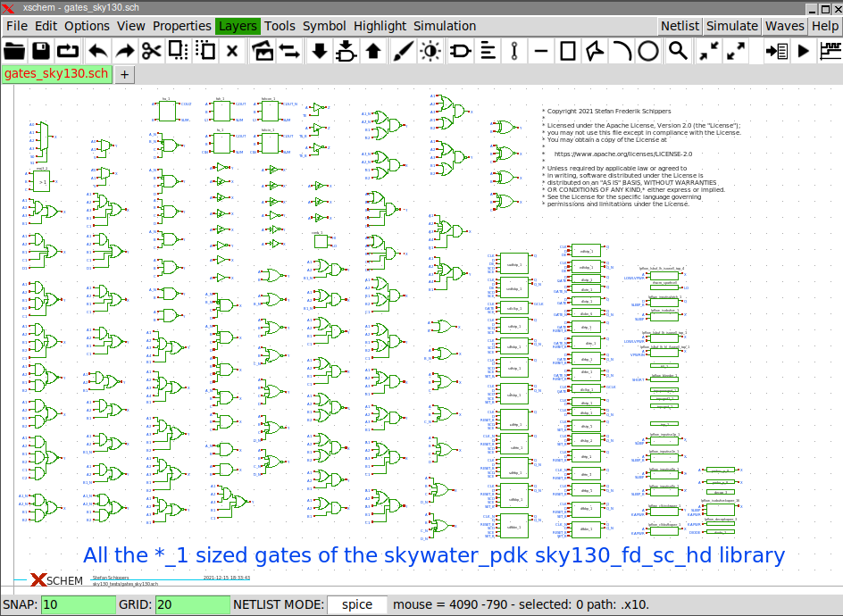Select the Draw arc tool
The height and width of the screenshot is (616, 843).
tap(622, 51)
